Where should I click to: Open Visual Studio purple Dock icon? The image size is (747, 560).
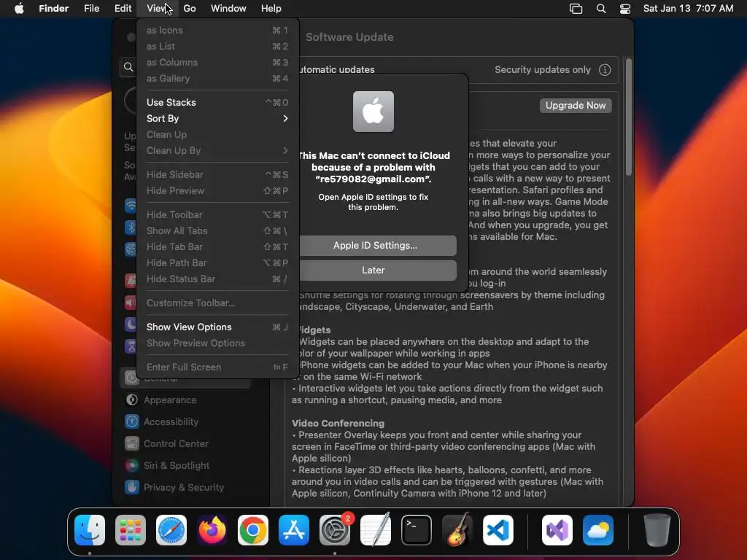pos(557,530)
